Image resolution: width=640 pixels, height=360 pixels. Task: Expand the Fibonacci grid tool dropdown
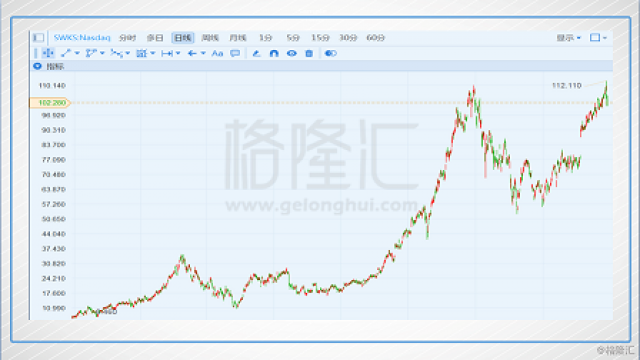pos(153,53)
